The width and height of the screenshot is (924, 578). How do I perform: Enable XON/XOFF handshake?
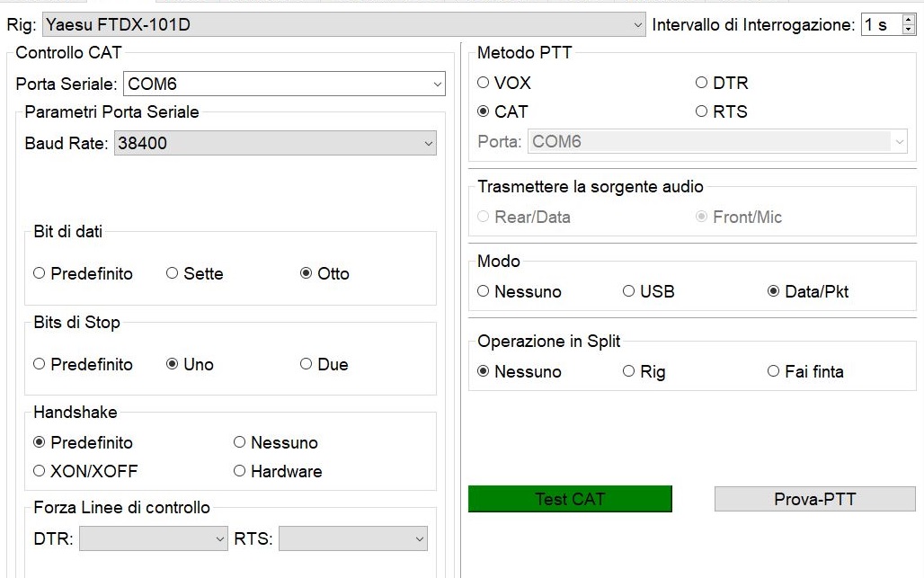coord(40,471)
